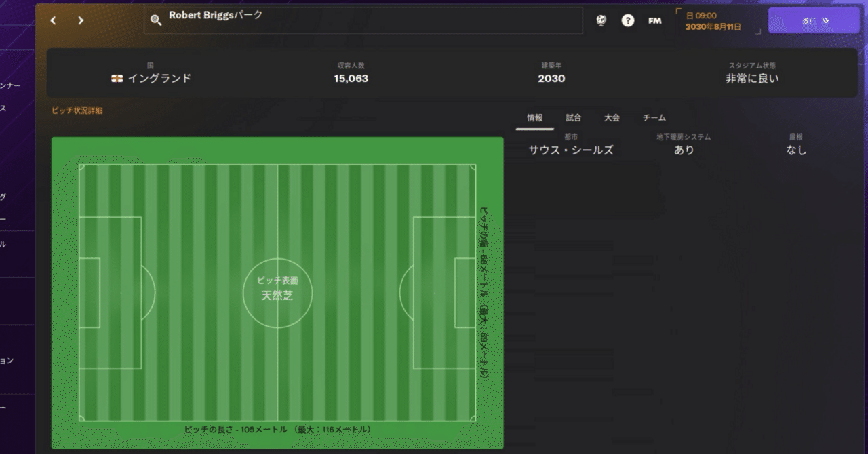868x454 pixels.
Task: Return to the 情報 tab
Action: 535,117
